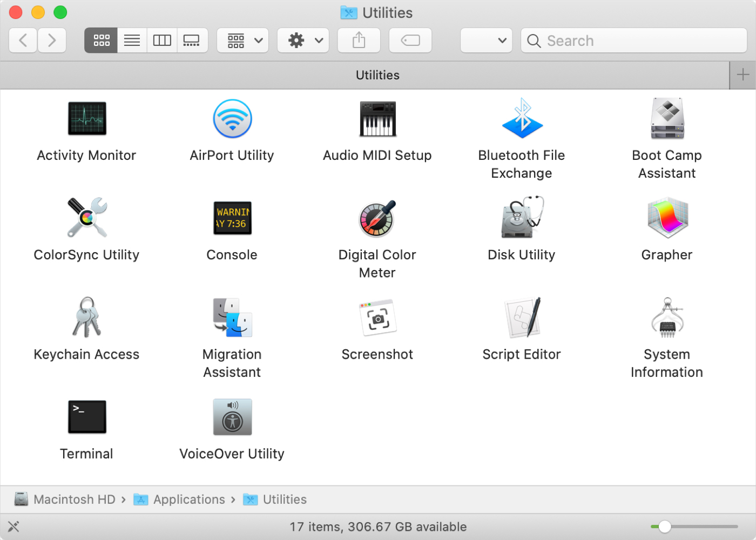Switch to list view

click(131, 40)
